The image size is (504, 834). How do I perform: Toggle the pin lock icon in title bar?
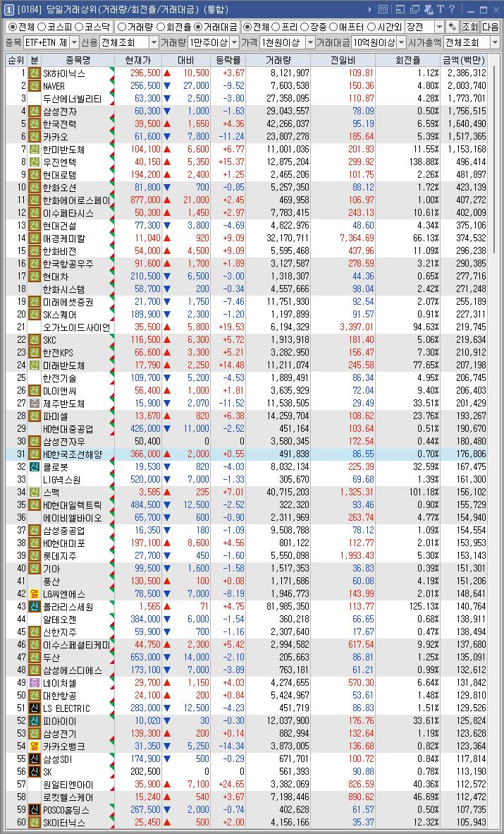tap(429, 10)
